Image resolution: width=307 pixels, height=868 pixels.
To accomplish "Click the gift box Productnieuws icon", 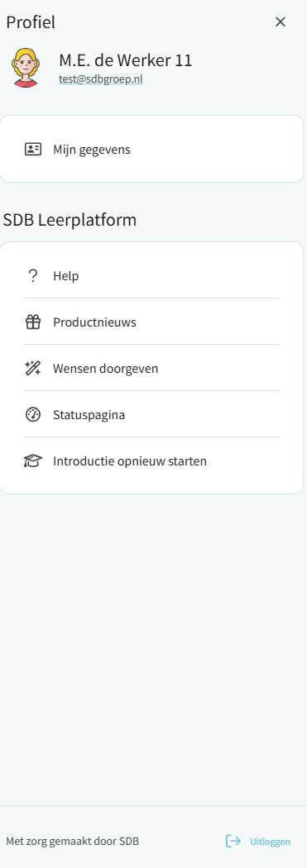I will 33,322.
